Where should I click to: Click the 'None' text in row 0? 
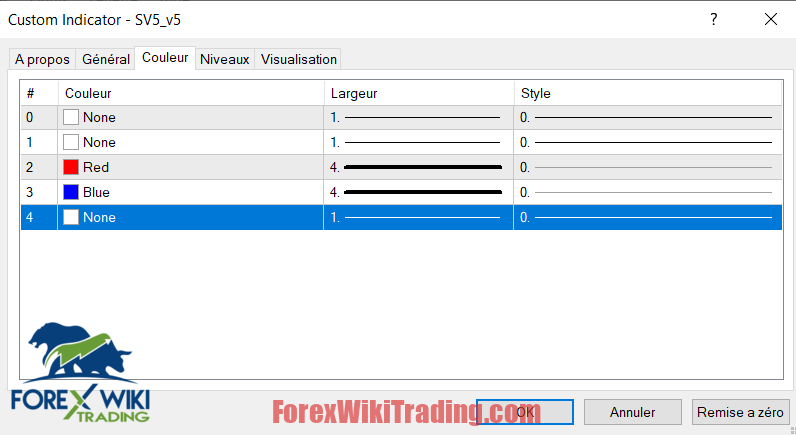[x=100, y=117]
